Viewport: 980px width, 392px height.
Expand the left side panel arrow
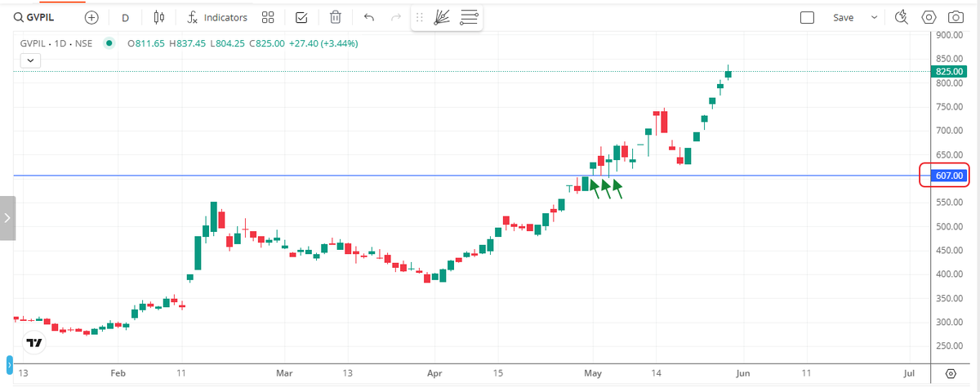[x=7, y=218]
